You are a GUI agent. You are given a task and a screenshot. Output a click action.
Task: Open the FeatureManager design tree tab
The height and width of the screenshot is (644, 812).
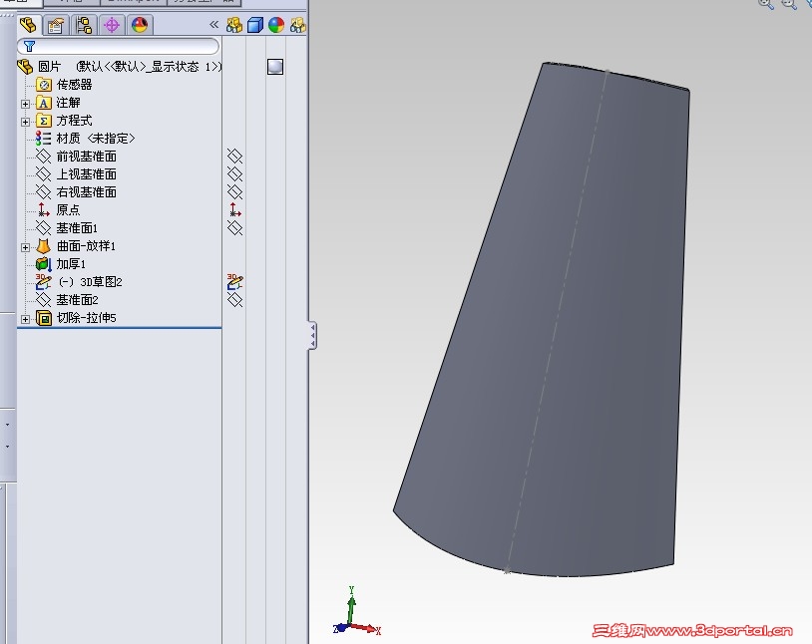point(28,25)
